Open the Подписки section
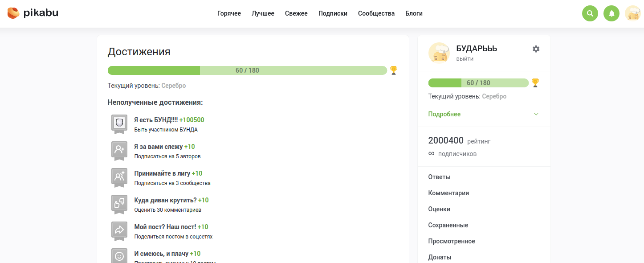 (333, 13)
